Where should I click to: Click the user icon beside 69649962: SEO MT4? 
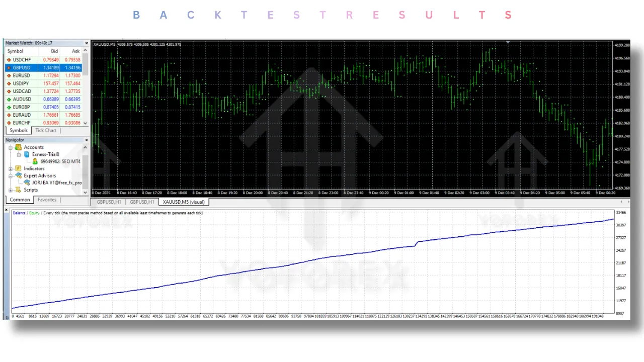tap(35, 161)
